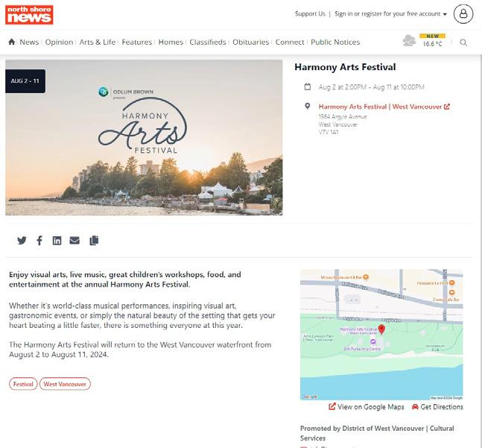Image resolution: width=482 pixels, height=448 pixels.
Task: Open weather widget showing 16.6 °C
Action: (424, 40)
